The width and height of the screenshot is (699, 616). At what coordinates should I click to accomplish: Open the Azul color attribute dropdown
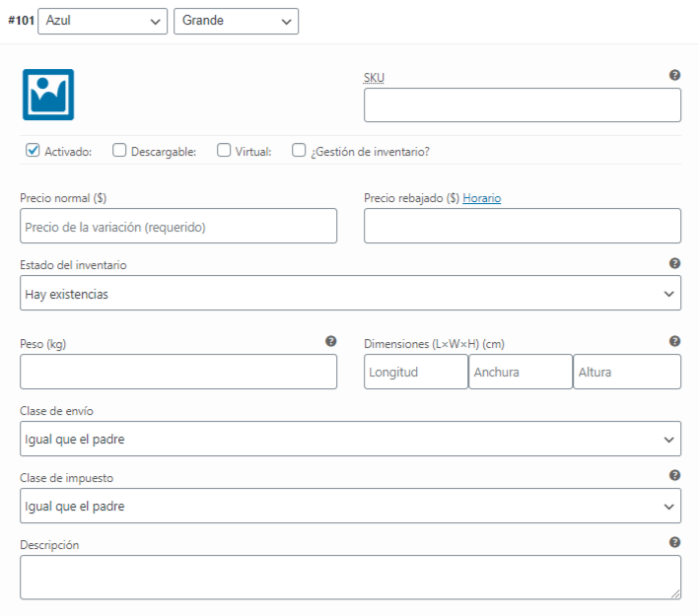coord(103,21)
